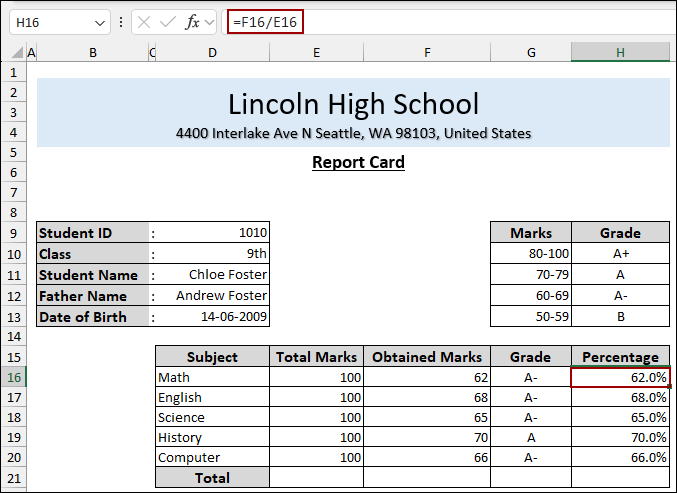
Task: Click the Cancel (X) icon in formula bar
Action: [x=146, y=22]
